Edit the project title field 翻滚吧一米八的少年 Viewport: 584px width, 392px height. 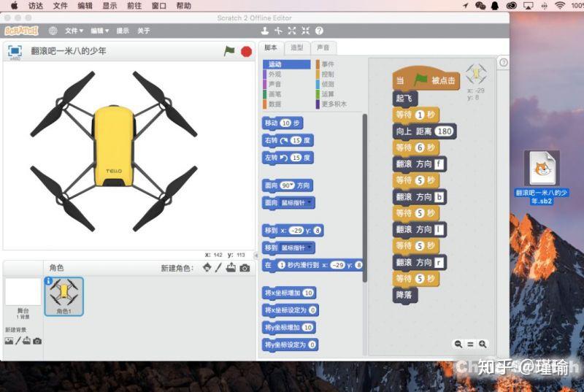click(69, 51)
